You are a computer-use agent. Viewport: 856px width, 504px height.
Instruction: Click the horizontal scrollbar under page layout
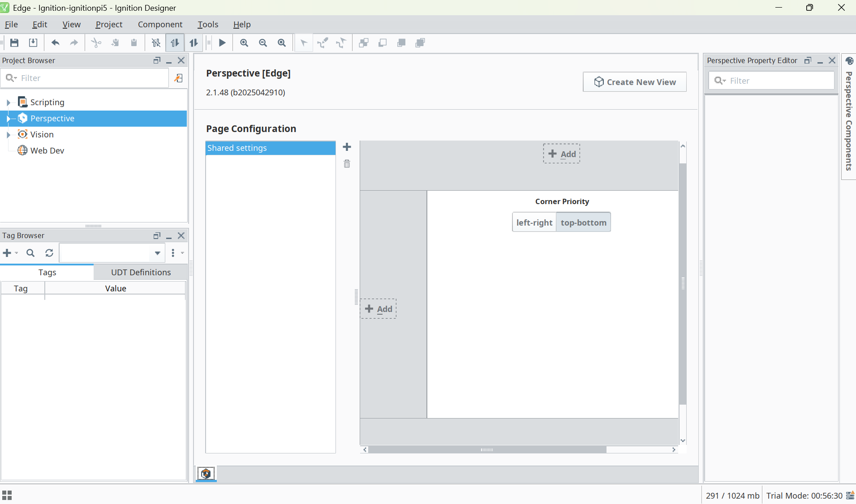coord(487,450)
